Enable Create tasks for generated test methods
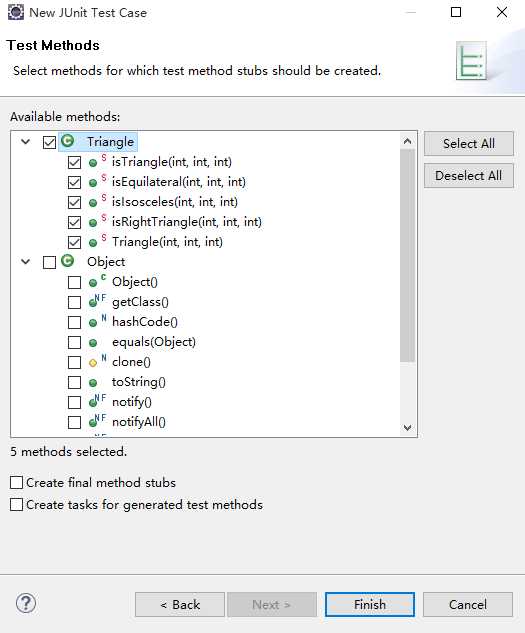 pyautogui.click(x=16, y=504)
